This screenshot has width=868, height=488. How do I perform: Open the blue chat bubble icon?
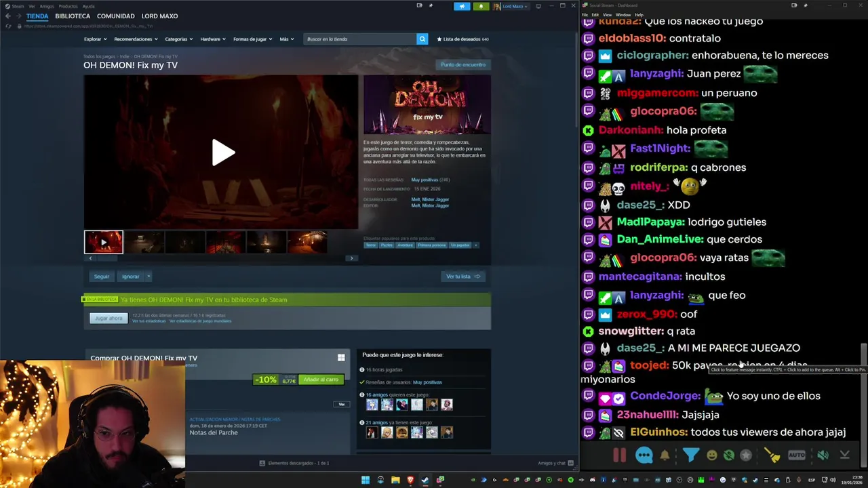pyautogui.click(x=644, y=455)
